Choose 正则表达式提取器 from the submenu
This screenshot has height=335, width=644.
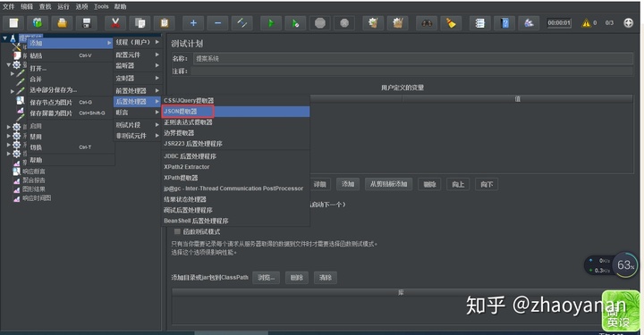235,122
